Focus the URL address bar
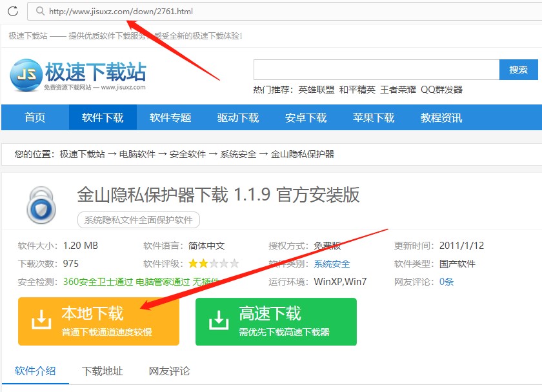This screenshot has width=542, height=392. [x=284, y=12]
